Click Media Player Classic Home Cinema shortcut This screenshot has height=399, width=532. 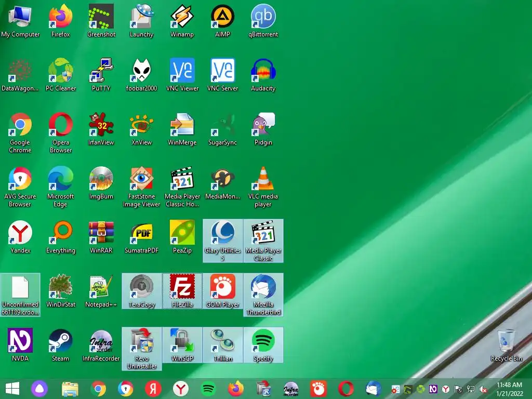point(182,187)
